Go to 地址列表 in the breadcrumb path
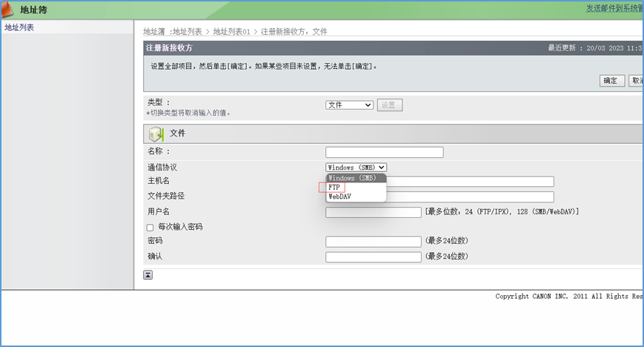 tap(189, 32)
